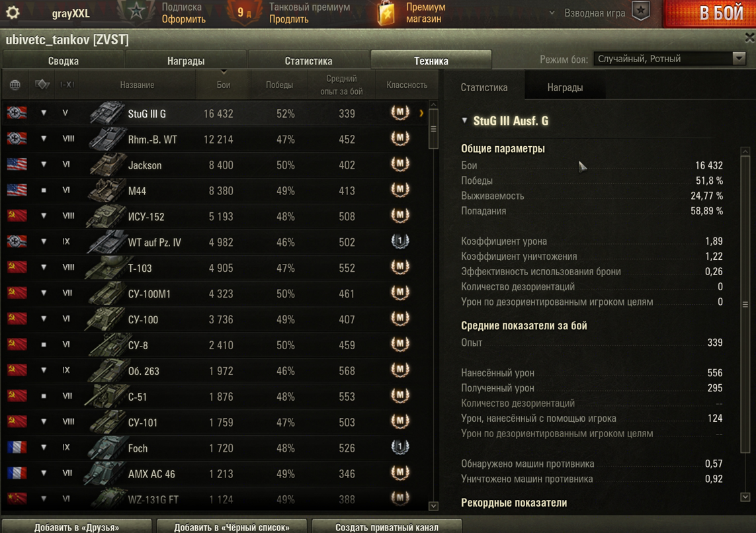Click the В БОЙ battle button
The width and height of the screenshot is (756, 533).
coord(710,13)
